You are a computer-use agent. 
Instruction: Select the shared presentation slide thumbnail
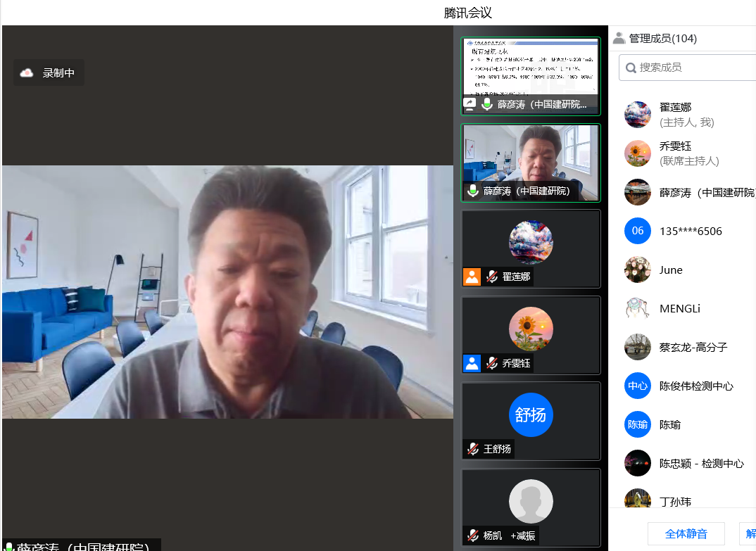coord(531,68)
